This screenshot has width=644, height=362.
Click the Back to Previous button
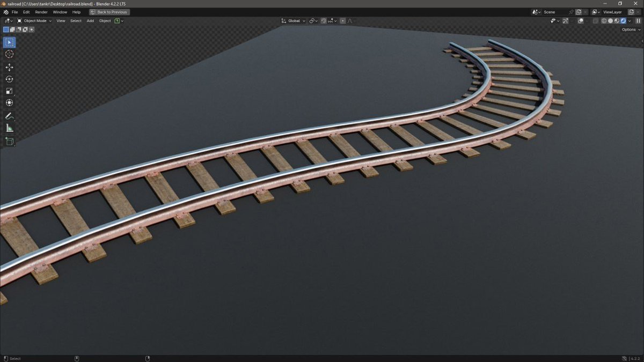(x=109, y=12)
